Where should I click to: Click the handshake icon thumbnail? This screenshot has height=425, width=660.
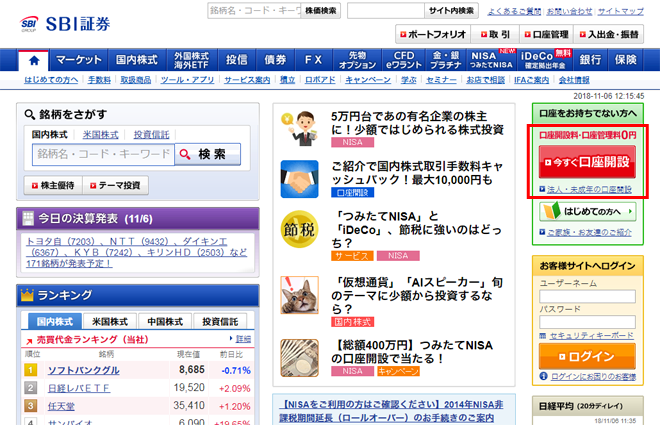pos(299,179)
